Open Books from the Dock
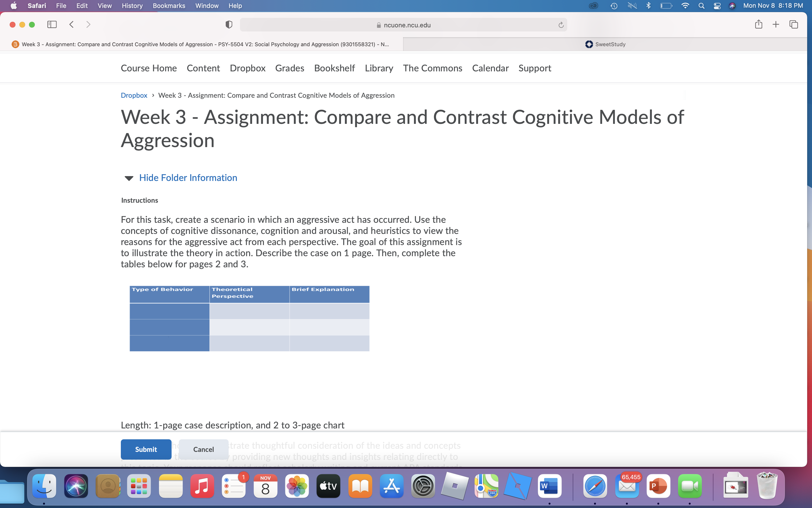Screen dimensions: 812x508 coord(360,486)
